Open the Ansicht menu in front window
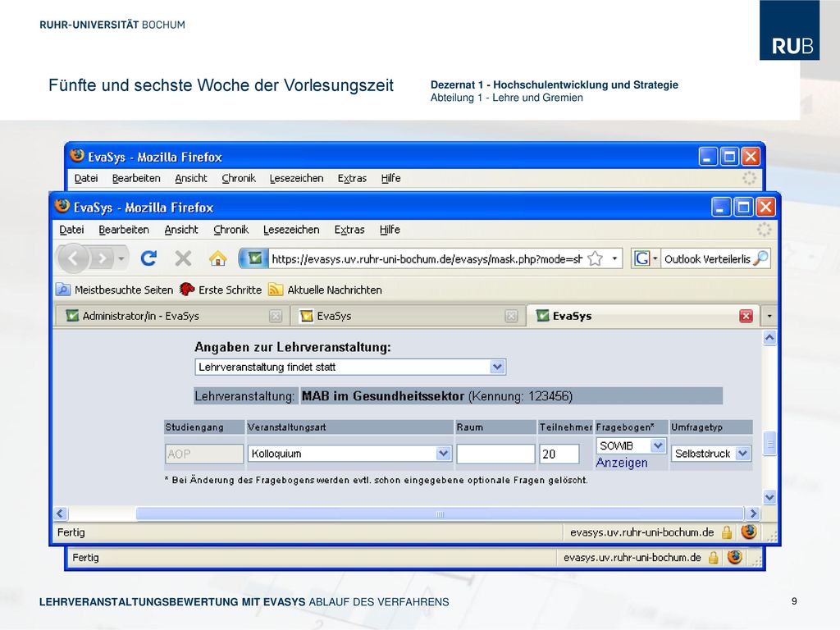This screenshot has height=630, width=840. pos(181,230)
